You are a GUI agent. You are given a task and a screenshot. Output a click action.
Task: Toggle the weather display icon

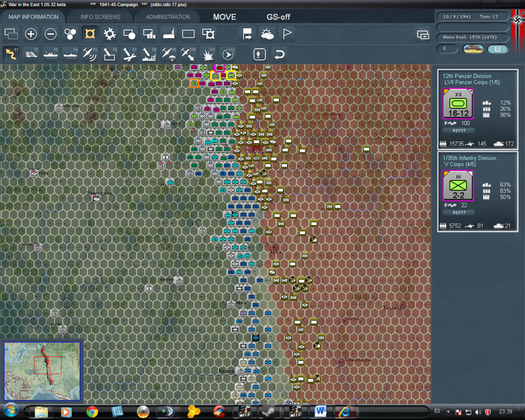point(267,34)
